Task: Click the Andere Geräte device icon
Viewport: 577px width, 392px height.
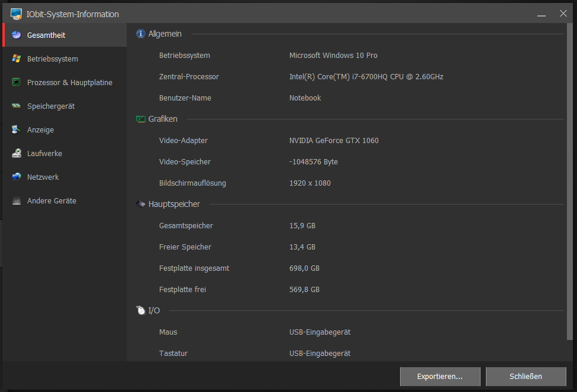Action: 17,200
